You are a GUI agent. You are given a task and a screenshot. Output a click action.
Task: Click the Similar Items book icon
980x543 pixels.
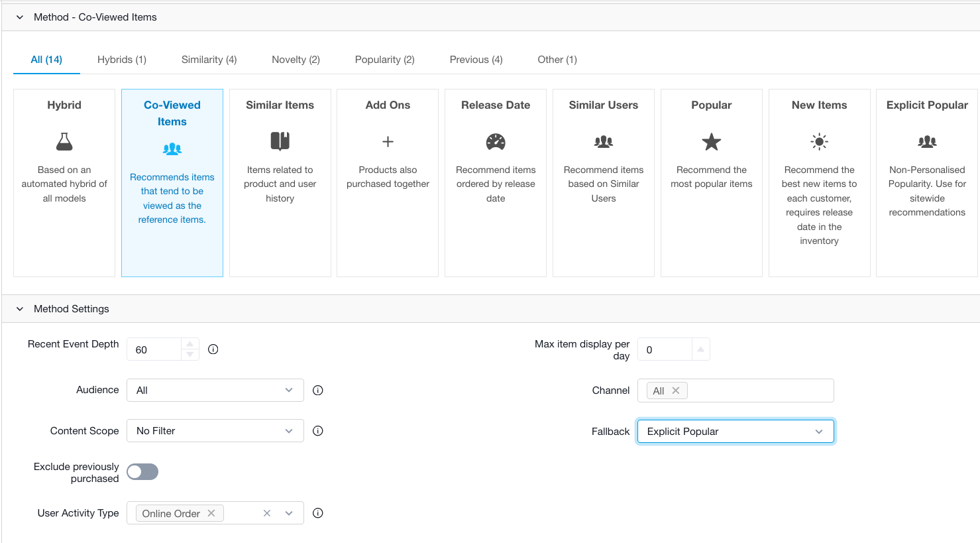tap(280, 141)
